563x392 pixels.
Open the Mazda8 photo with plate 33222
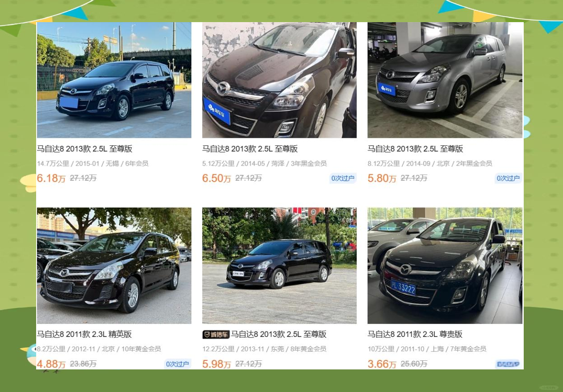coord(445,266)
